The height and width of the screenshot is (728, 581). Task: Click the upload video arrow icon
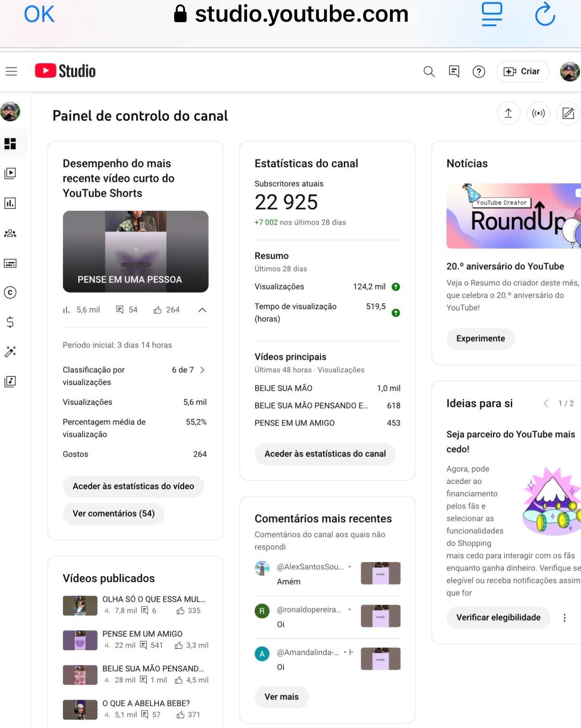click(509, 113)
